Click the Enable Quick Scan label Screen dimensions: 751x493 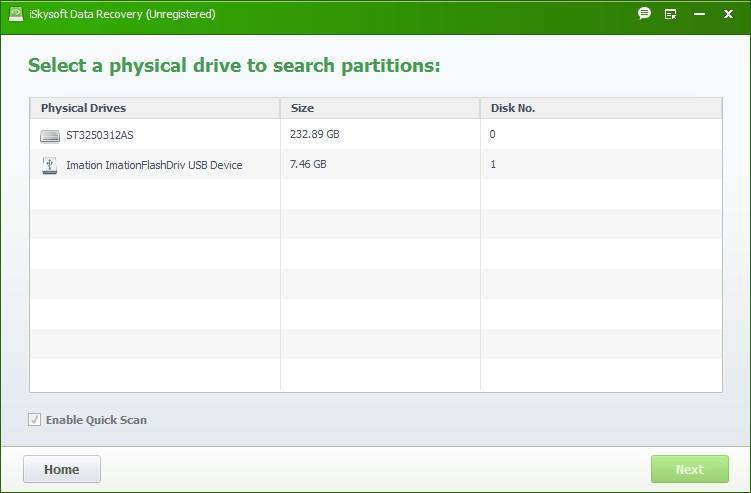click(96, 420)
